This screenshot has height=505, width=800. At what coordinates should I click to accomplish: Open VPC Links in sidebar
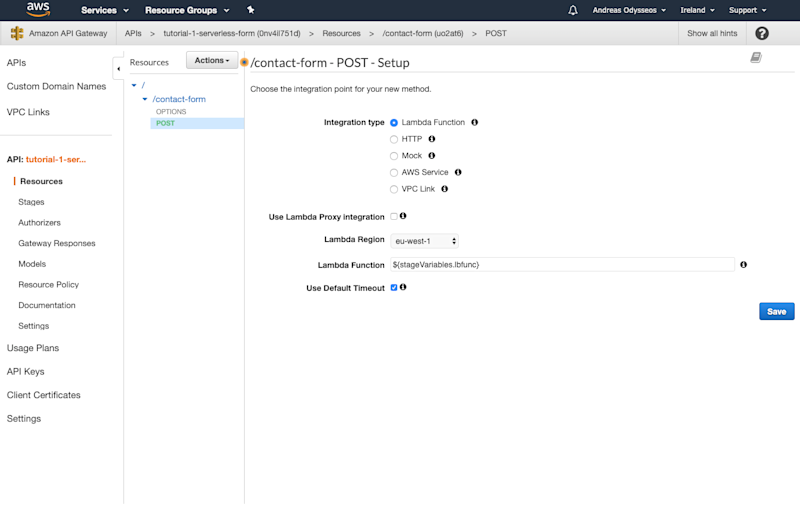point(28,112)
